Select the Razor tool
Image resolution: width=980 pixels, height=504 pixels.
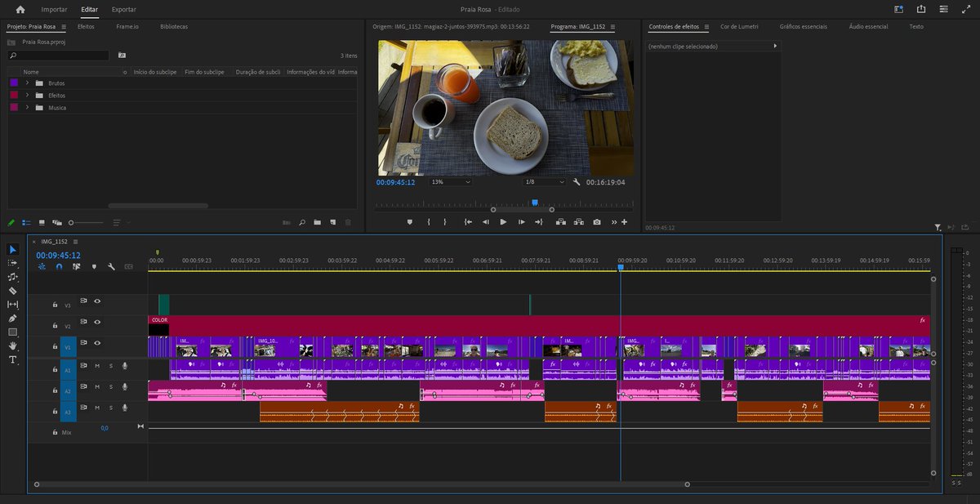[12, 291]
